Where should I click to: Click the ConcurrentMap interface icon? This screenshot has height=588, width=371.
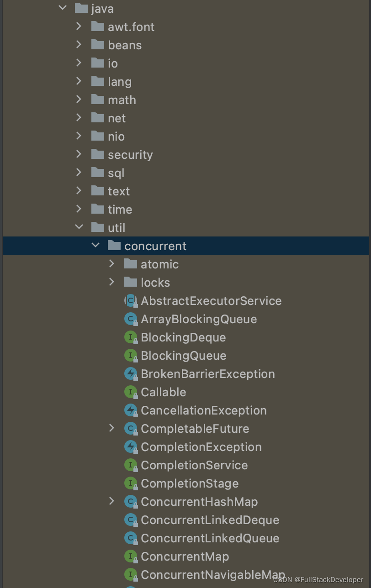click(131, 556)
